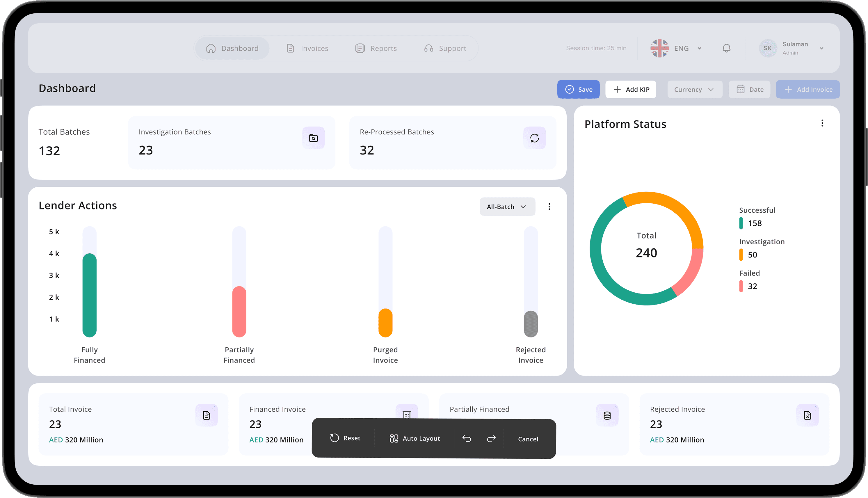Open Lender Actions three-dot menu
This screenshot has height=498, width=868.
tap(549, 207)
